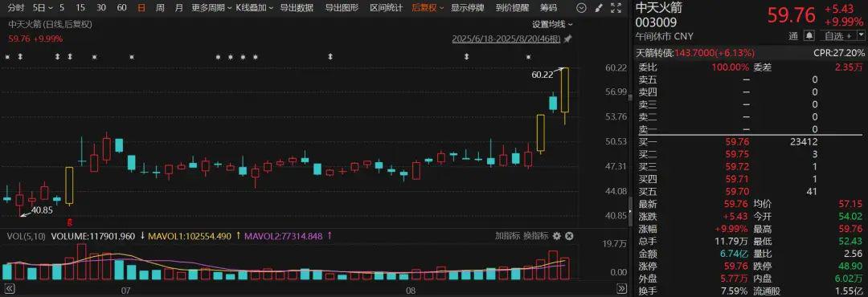This screenshot has width=868, height=297.
Task: Toggle 显示停牌 display option
Action: pyautogui.click(x=467, y=8)
